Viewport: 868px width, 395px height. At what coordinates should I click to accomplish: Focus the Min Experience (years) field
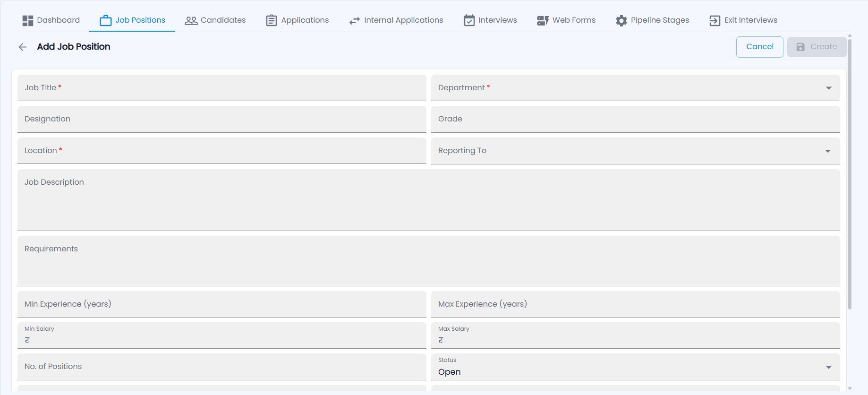(x=222, y=304)
